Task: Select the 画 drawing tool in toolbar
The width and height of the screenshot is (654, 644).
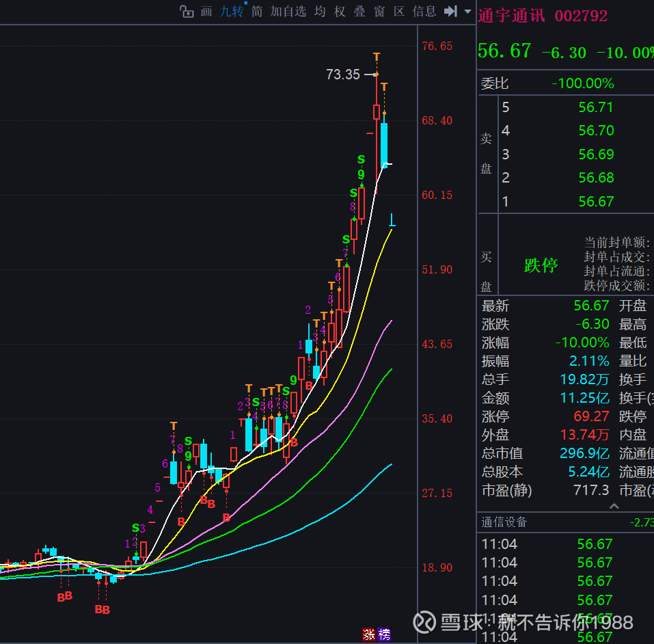Action: [206, 11]
